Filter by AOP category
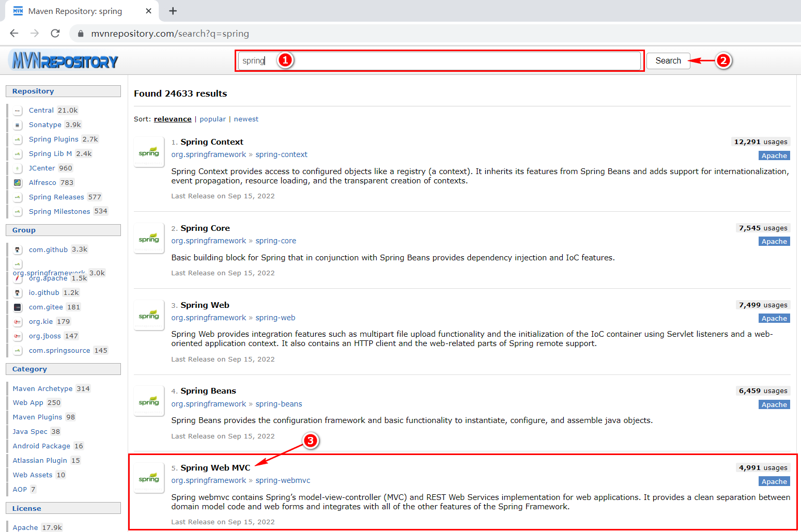This screenshot has width=801, height=532. (20, 489)
